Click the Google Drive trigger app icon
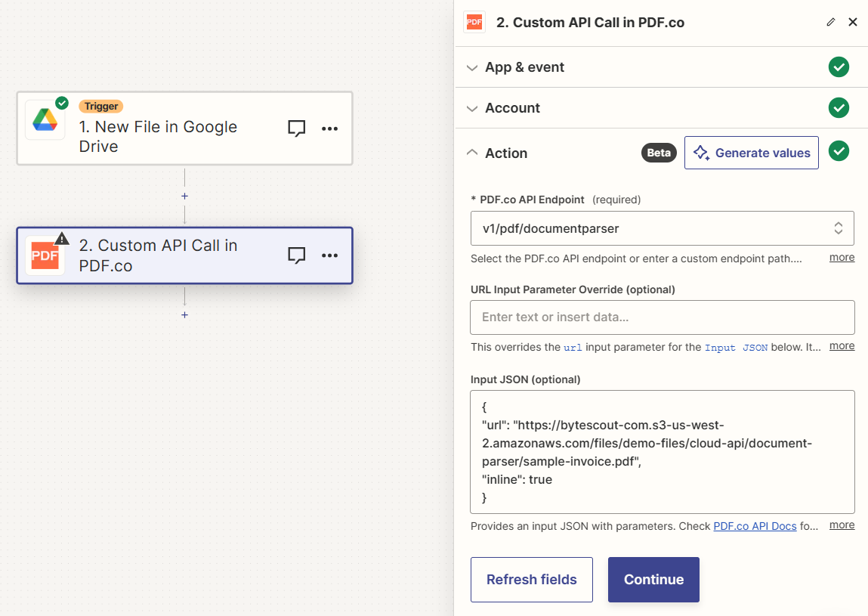This screenshot has width=868, height=616. click(x=45, y=119)
